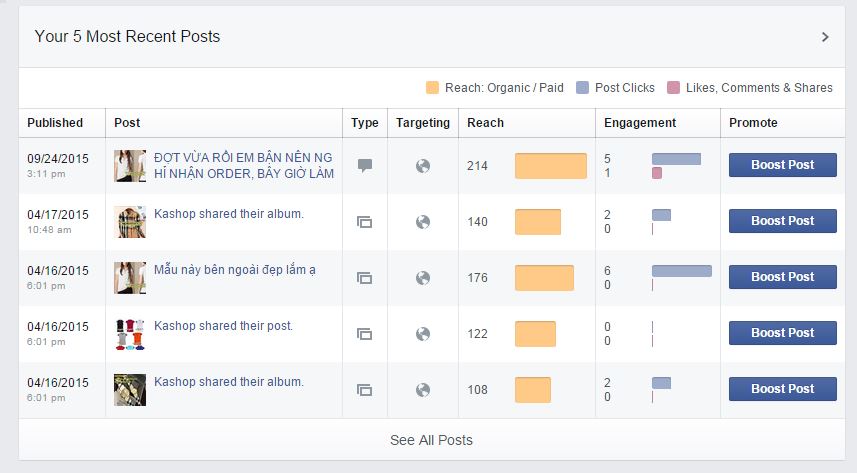Click the orange Reach Organic/Paid legend swatch
The height and width of the screenshot is (473, 857).
click(x=432, y=88)
